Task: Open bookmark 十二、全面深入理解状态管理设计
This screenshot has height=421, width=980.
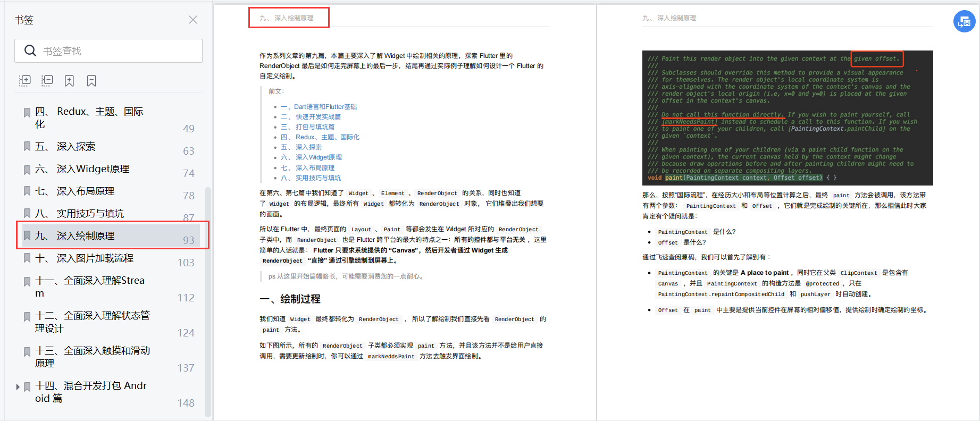Action: 93,322
